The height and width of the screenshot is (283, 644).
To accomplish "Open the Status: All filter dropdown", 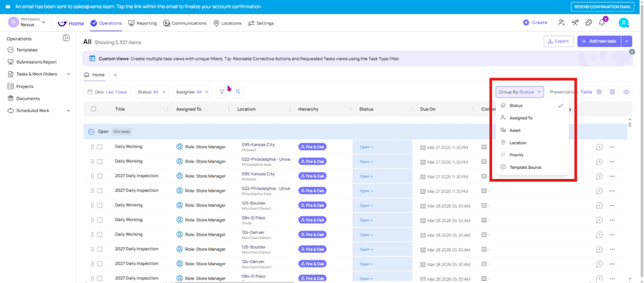I will click(151, 92).
